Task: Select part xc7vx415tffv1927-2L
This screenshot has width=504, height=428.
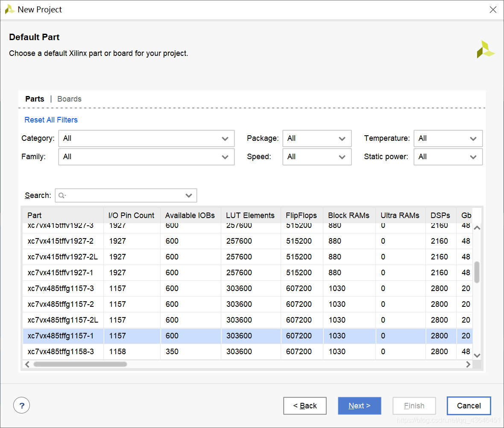Action: [x=63, y=257]
